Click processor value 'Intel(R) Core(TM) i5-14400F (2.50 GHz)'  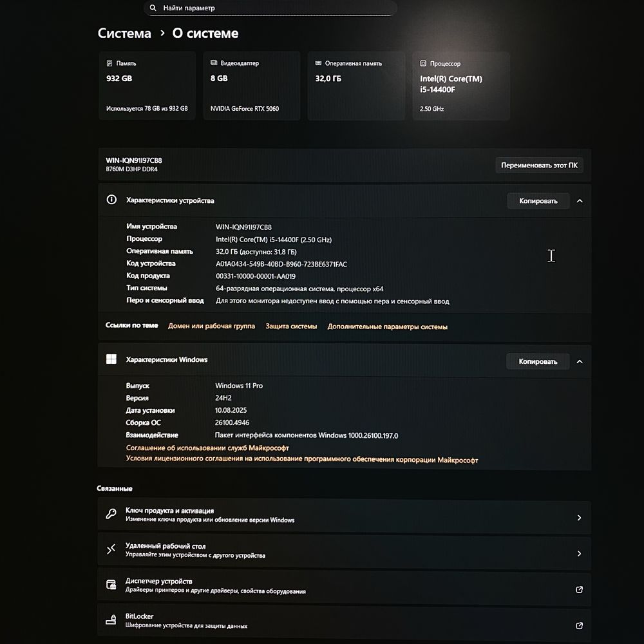274,240
